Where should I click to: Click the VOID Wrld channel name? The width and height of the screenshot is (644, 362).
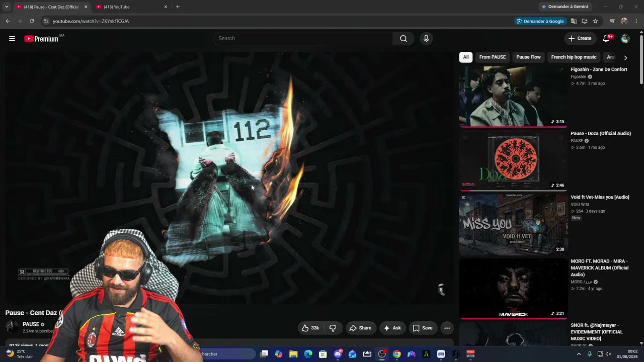click(x=580, y=205)
